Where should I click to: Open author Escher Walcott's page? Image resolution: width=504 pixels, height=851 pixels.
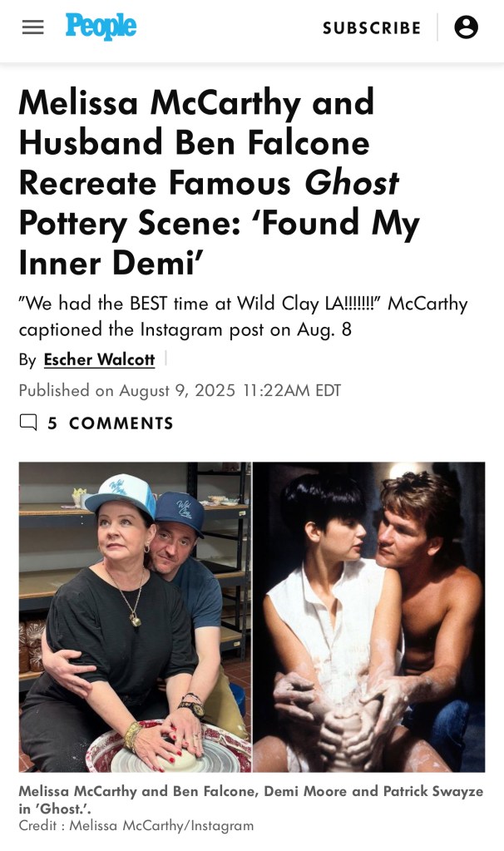(99, 359)
